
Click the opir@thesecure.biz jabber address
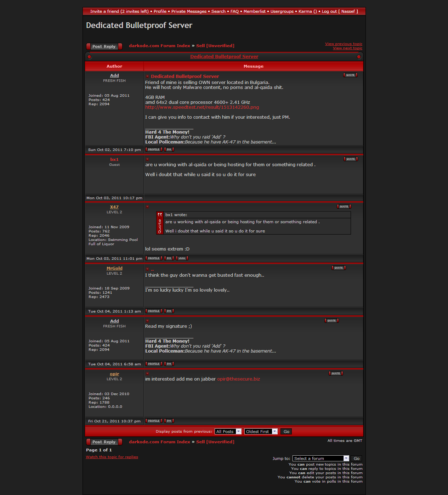click(238, 379)
